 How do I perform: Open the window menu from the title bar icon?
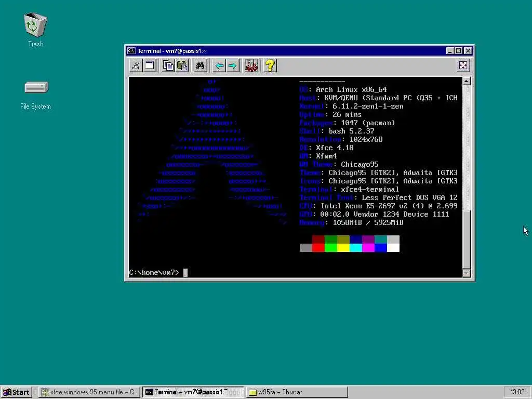[x=131, y=51]
